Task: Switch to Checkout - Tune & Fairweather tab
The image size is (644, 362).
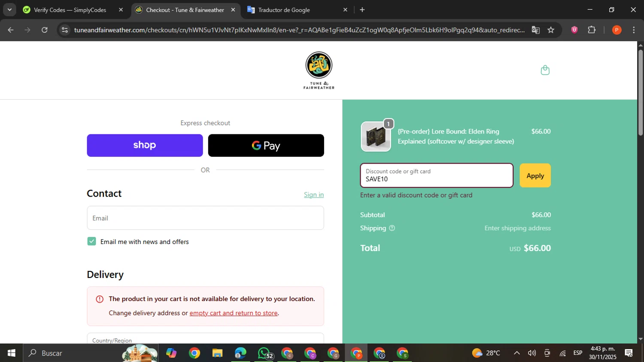Action: (x=185, y=9)
